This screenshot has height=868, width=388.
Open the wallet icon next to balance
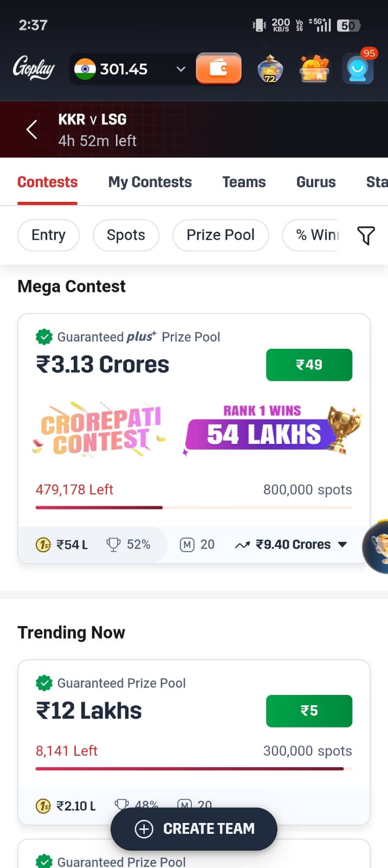219,69
